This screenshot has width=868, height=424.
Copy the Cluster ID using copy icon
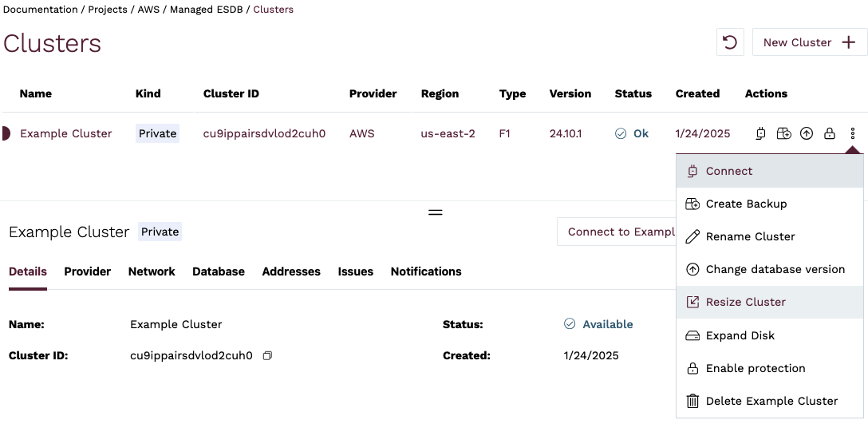(267, 355)
